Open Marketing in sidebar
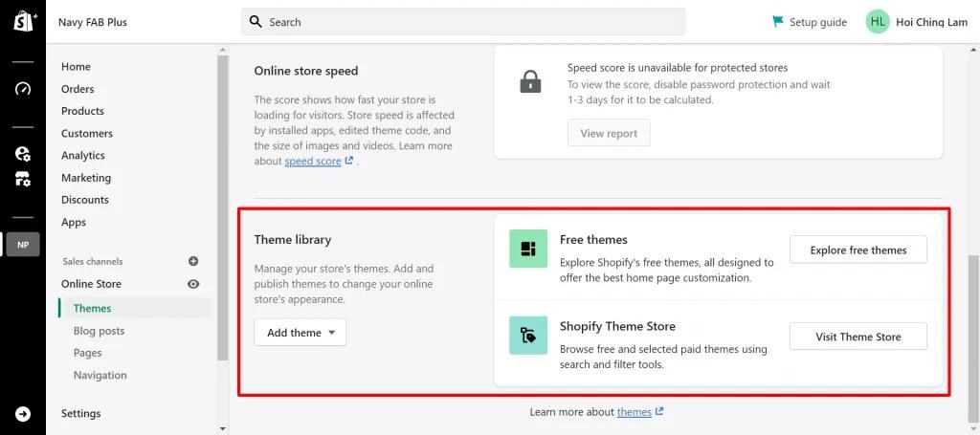Screen dimensions: 980x435 coord(86,178)
